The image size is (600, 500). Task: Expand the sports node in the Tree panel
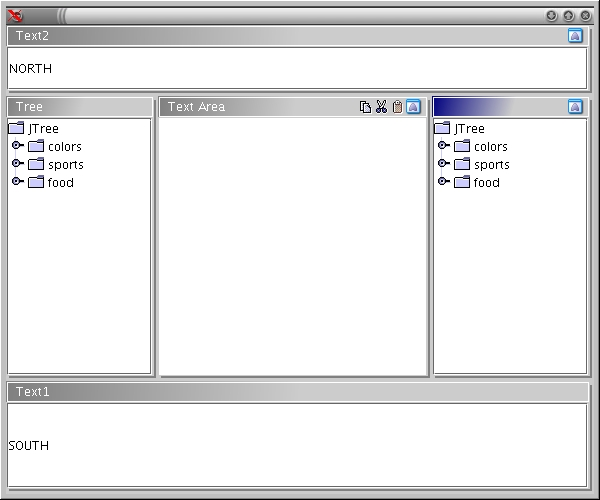pos(17,163)
